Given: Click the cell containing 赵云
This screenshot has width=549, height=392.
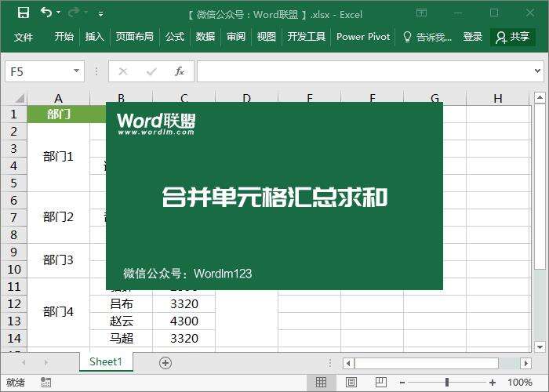Looking at the screenshot, I should point(121,321).
